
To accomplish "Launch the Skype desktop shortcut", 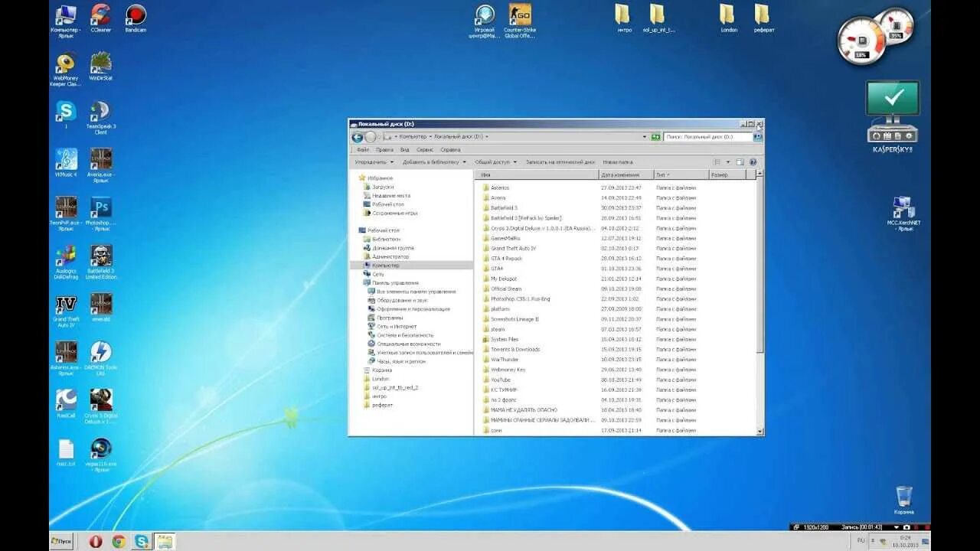I will (66, 115).
